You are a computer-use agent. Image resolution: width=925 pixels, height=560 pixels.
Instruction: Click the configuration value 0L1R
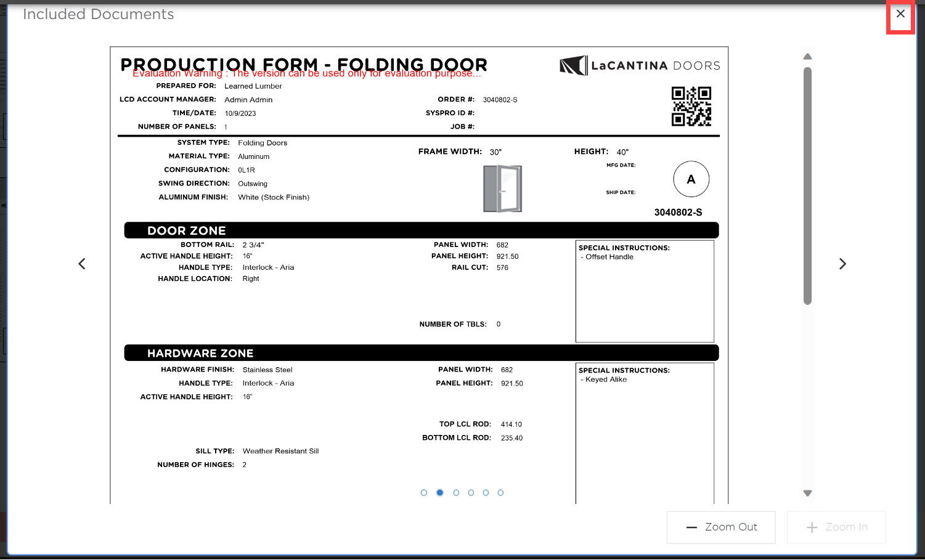pyautogui.click(x=247, y=170)
